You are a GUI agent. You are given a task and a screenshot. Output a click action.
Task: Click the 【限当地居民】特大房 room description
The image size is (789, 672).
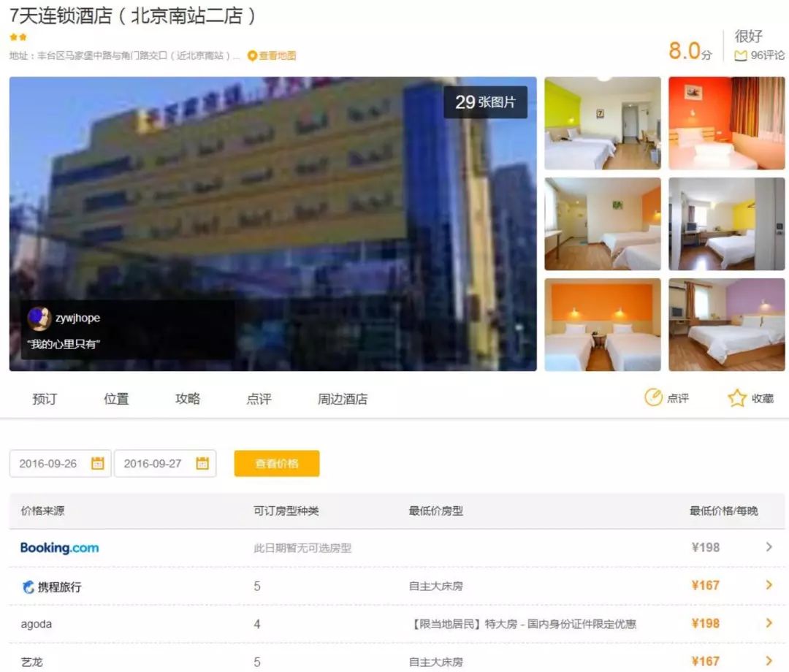[523, 625]
